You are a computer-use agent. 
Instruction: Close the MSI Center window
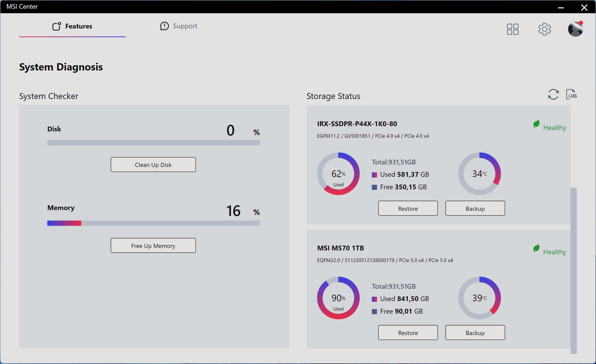pyautogui.click(x=584, y=7)
